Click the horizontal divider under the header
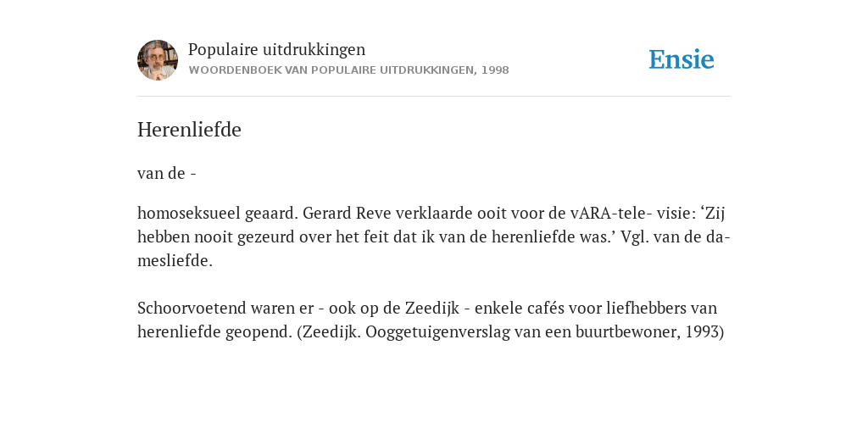 click(x=434, y=97)
